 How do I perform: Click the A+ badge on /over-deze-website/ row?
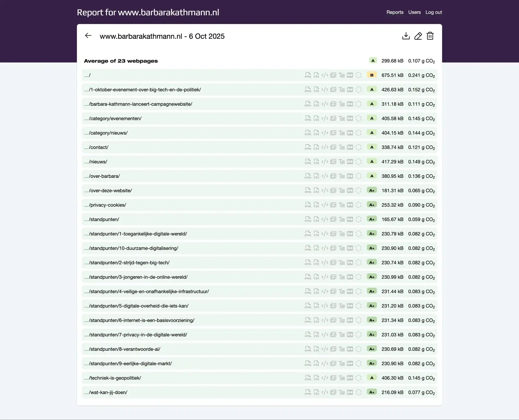pyautogui.click(x=372, y=191)
